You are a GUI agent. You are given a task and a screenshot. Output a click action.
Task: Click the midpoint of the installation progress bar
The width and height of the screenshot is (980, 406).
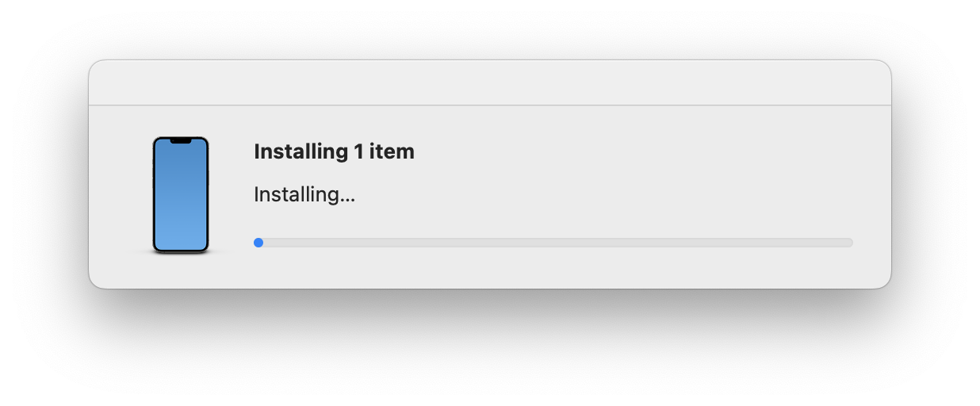[553, 243]
